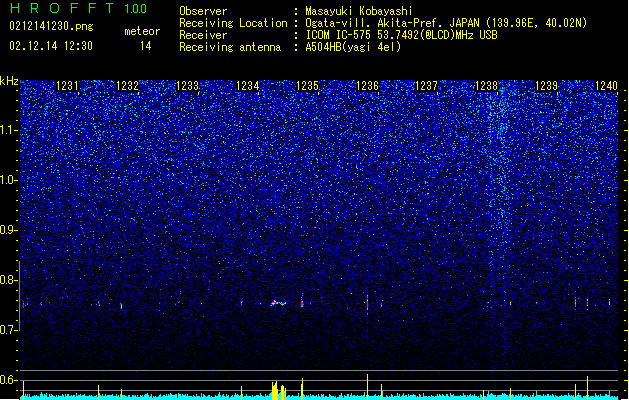The height and width of the screenshot is (400, 629).
Task: Click the kHz axis unit label
Action: [9, 81]
